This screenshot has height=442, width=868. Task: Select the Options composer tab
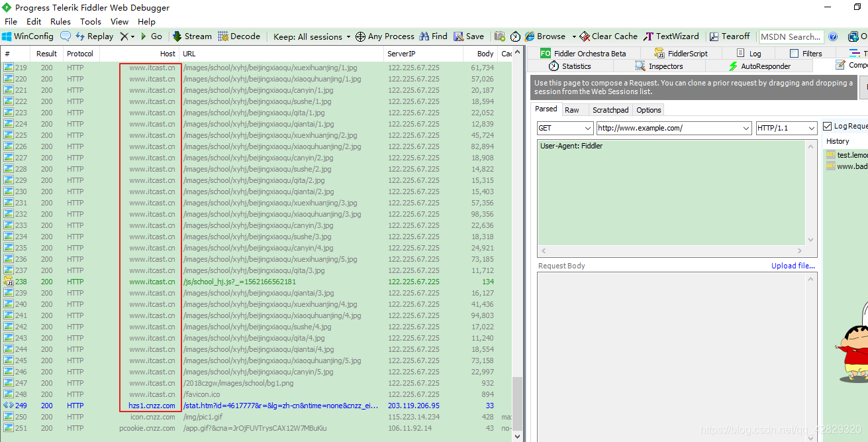pyautogui.click(x=649, y=110)
